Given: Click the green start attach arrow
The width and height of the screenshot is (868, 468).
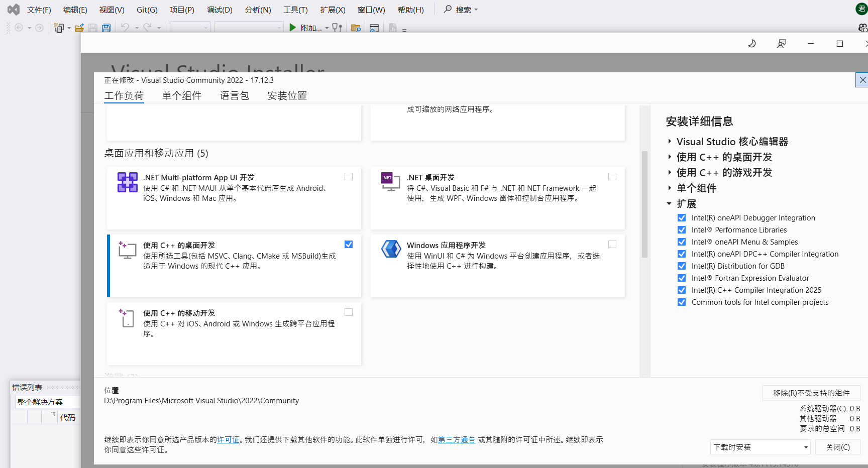Looking at the screenshot, I should [x=293, y=28].
